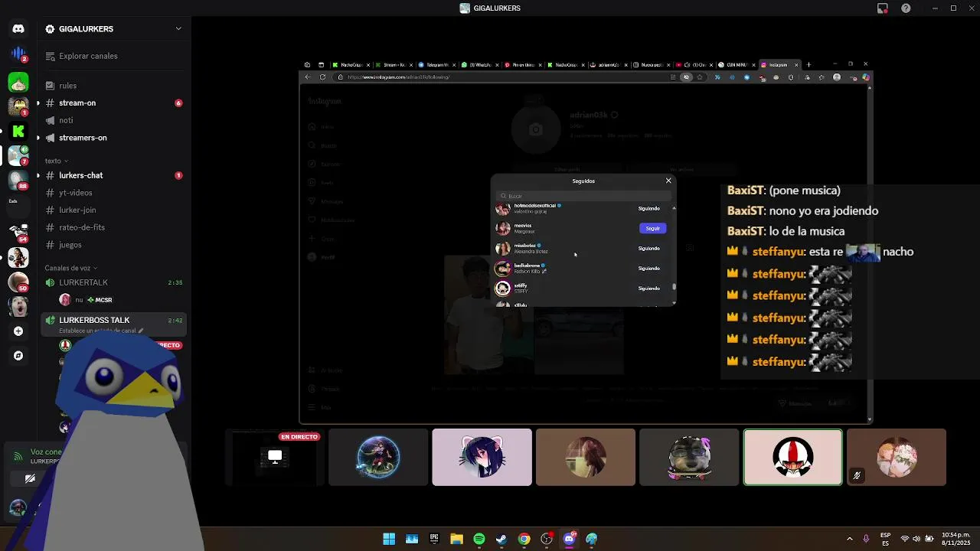Open server icon with badge 50
Screen dimensions: 980x551
pos(18,282)
